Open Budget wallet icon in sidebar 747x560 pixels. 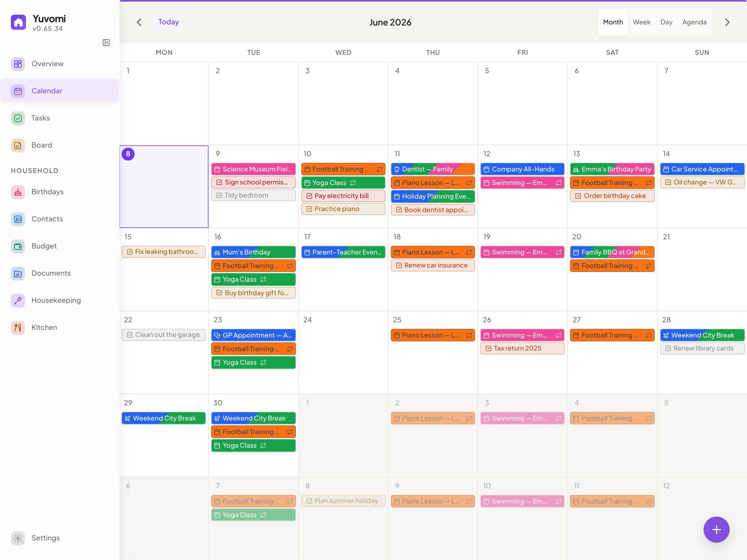[18, 246]
